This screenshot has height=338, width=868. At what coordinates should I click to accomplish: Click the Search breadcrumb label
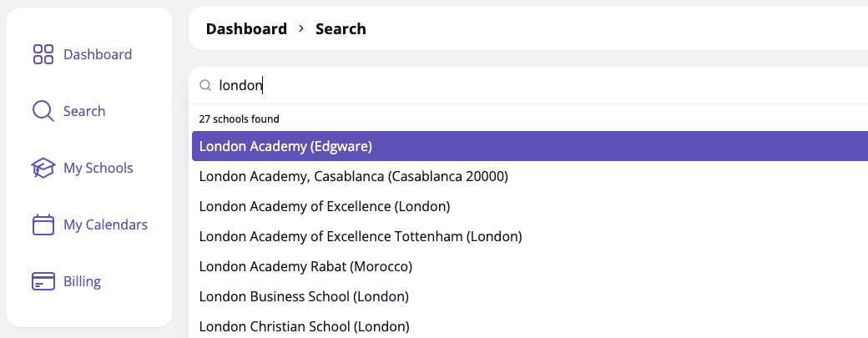pyautogui.click(x=341, y=29)
